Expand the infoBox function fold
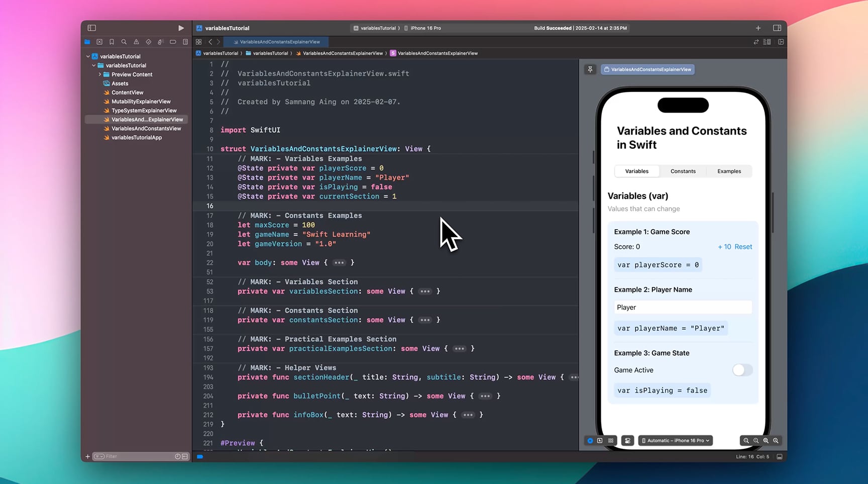Screen dimensions: 868x484 click(x=468, y=415)
